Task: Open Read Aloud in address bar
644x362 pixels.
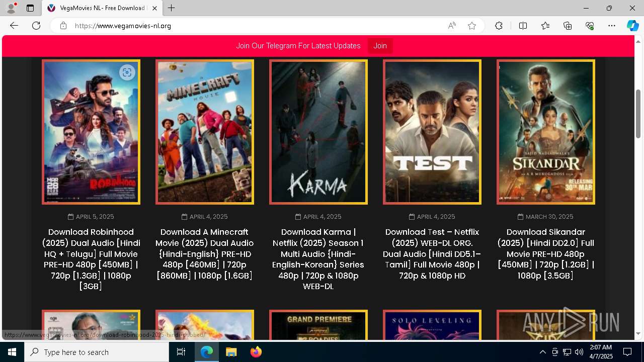Action: pyautogui.click(x=452, y=26)
